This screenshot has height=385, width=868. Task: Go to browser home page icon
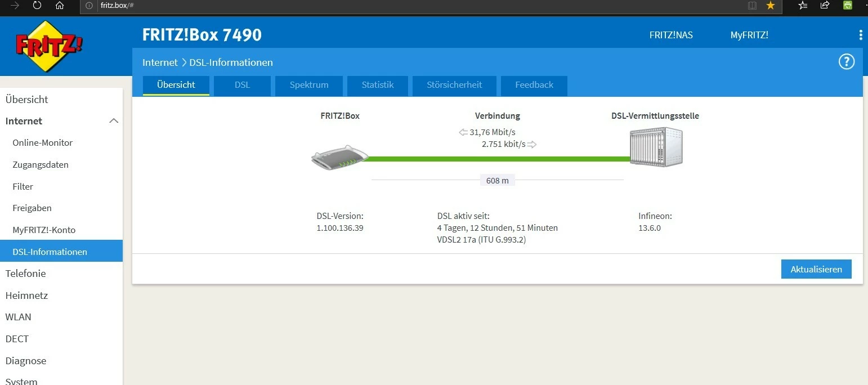coord(60,6)
